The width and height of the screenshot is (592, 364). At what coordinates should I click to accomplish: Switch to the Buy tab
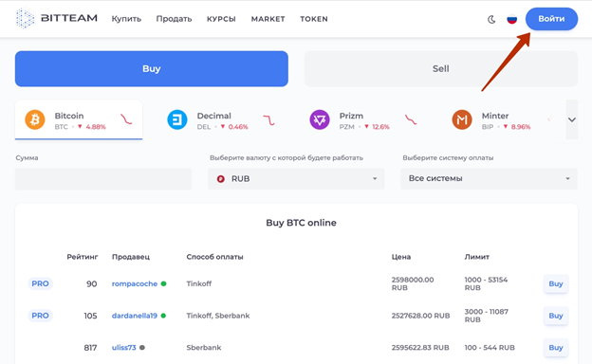click(152, 68)
